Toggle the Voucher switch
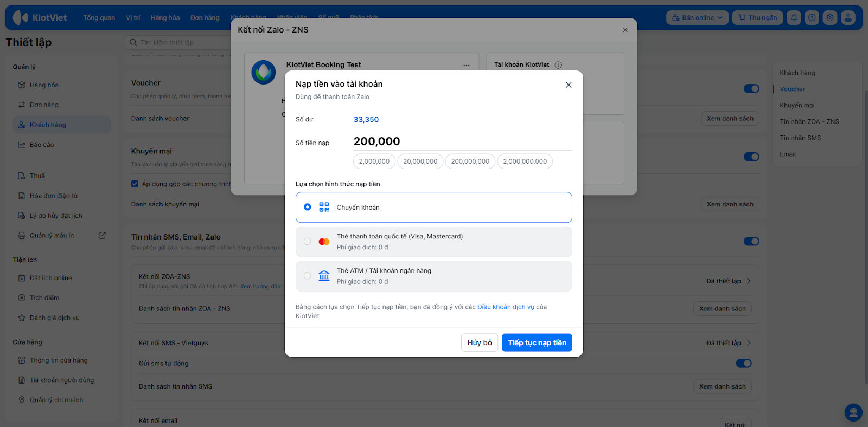This screenshot has width=868, height=427. click(751, 89)
